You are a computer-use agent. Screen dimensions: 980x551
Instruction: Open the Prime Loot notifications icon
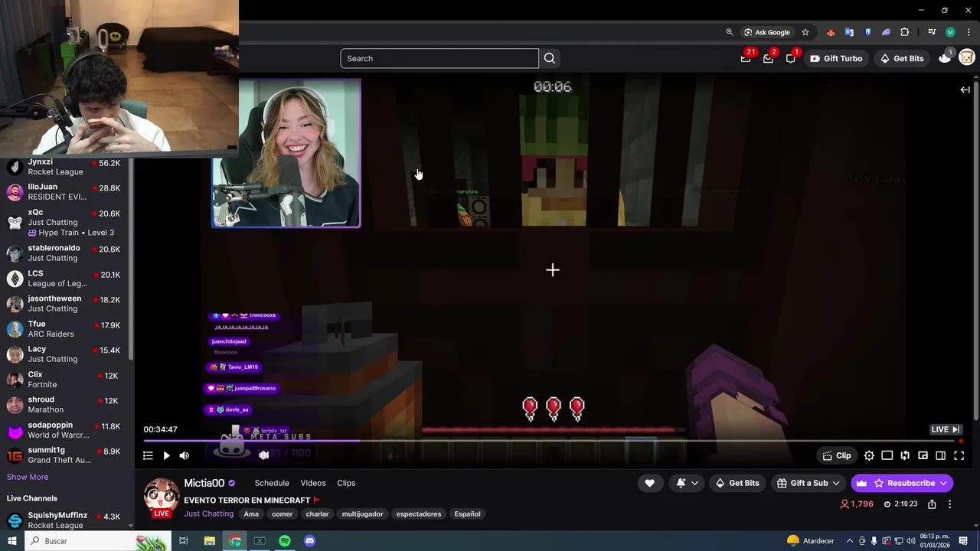pos(746,58)
